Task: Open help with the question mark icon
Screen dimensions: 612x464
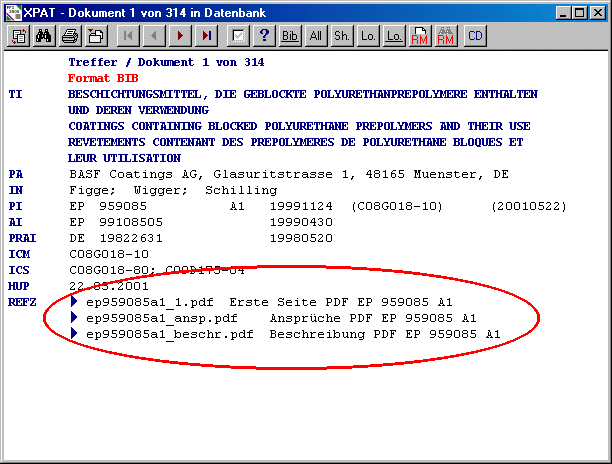Action: [x=264, y=36]
